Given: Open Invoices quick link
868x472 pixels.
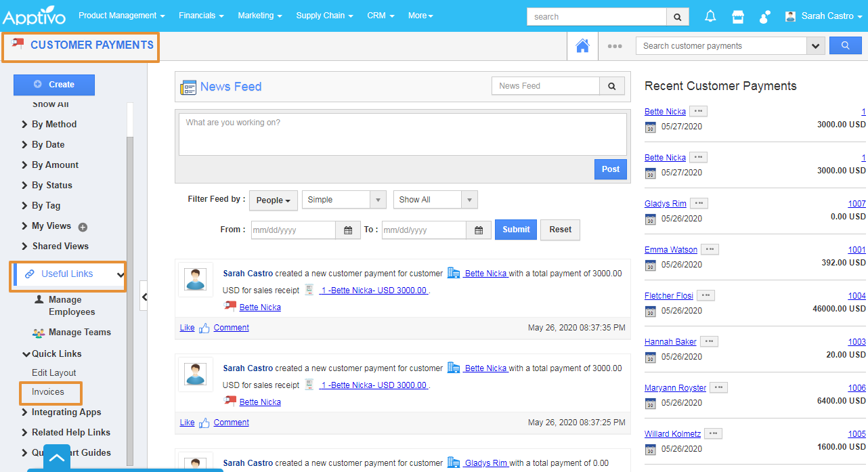Looking at the screenshot, I should 48,392.
